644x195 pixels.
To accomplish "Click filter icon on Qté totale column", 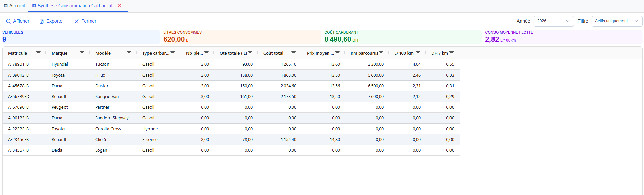I will (x=250, y=53).
